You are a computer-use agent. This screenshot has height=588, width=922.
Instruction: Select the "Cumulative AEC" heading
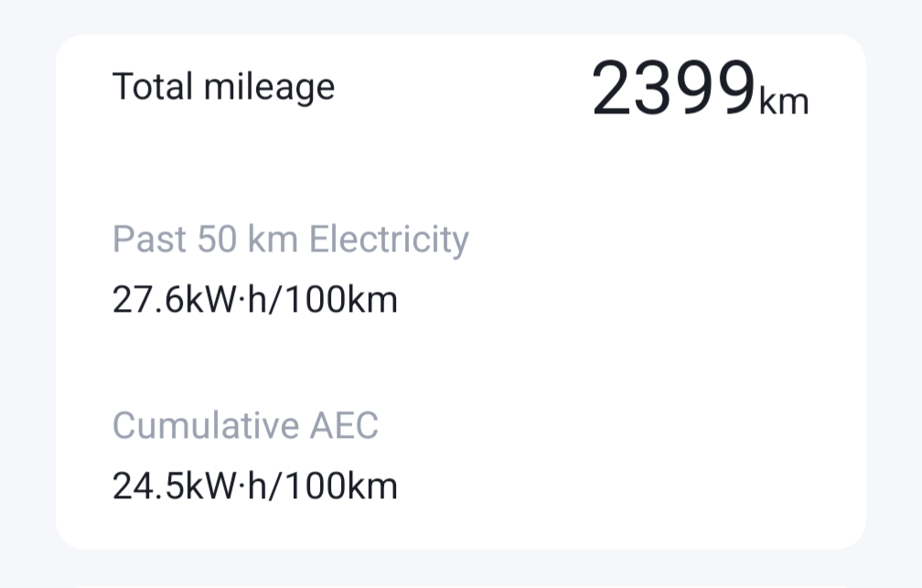(245, 425)
